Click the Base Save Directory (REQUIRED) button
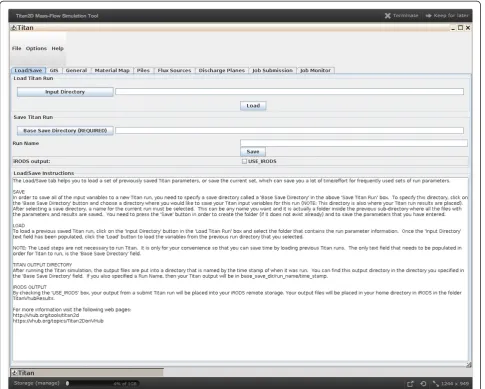 click(65, 131)
